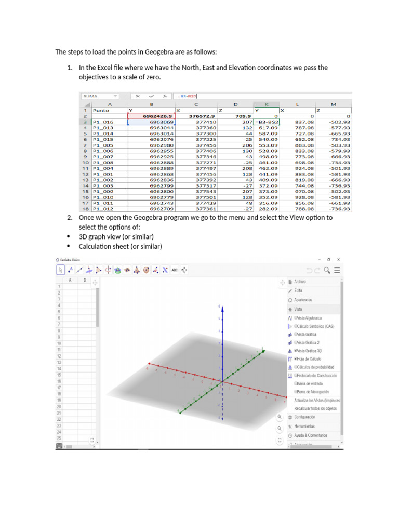This screenshot has height=532, width=399.
Task: Select the ABC Text tool
Action: pyautogui.click(x=175, y=270)
